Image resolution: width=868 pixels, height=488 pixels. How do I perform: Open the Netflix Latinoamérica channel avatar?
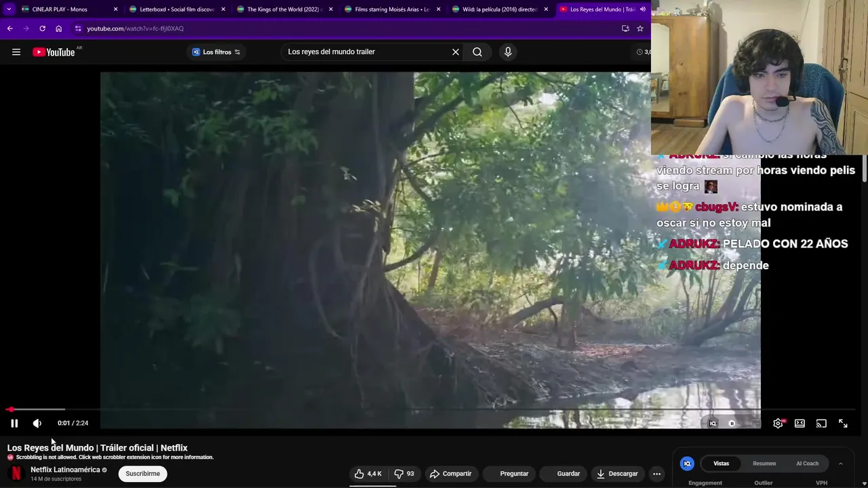(x=16, y=474)
